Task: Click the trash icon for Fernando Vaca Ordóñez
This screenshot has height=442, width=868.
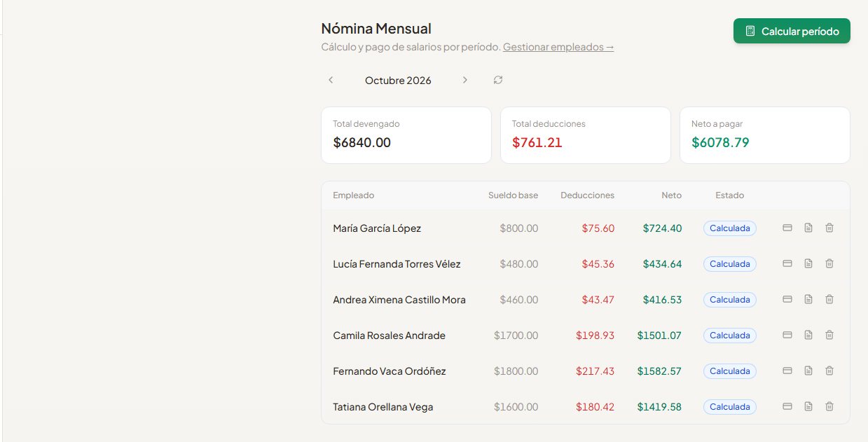Action: 829,371
